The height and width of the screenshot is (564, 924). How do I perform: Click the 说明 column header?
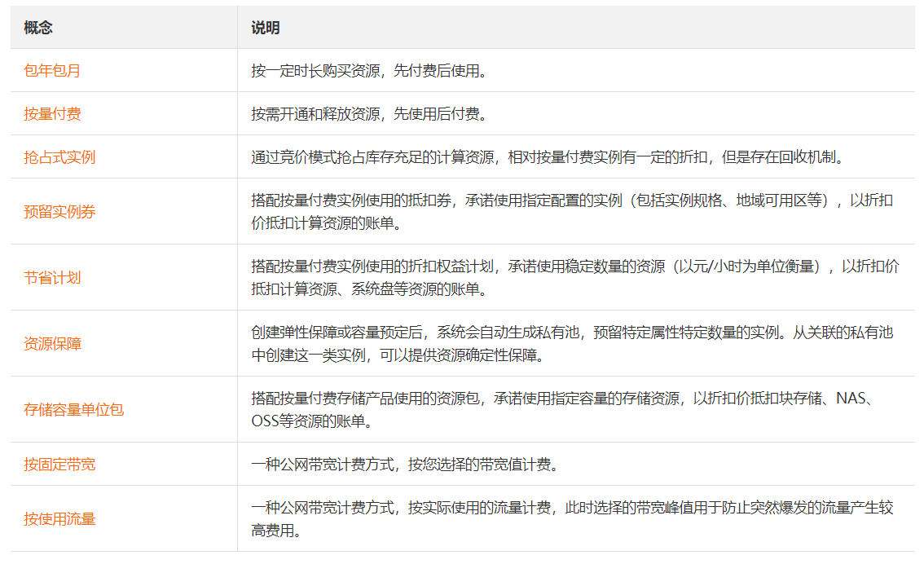265,28
